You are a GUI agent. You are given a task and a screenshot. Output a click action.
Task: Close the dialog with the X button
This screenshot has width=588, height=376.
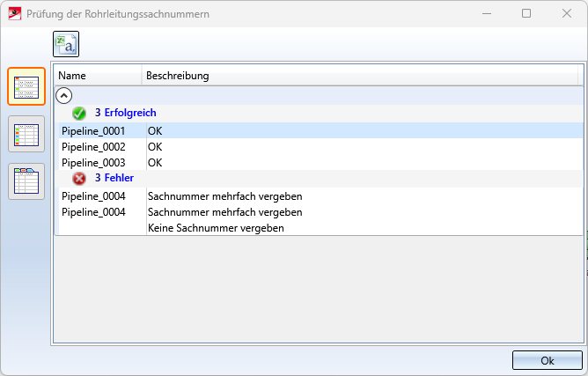[x=567, y=13]
